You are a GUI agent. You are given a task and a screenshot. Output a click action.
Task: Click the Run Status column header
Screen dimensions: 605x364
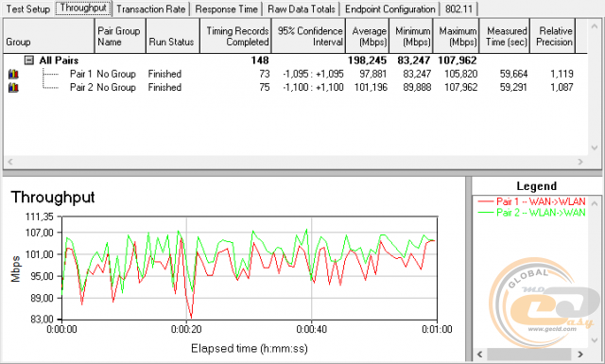coord(173,36)
